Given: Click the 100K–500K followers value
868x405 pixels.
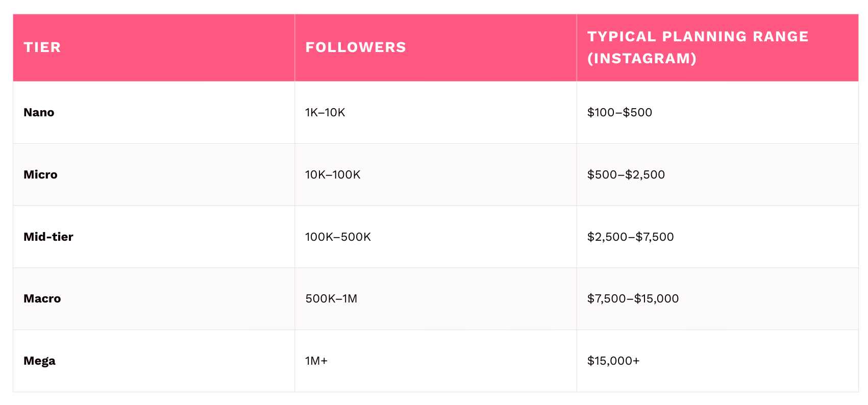Looking at the screenshot, I should [338, 237].
